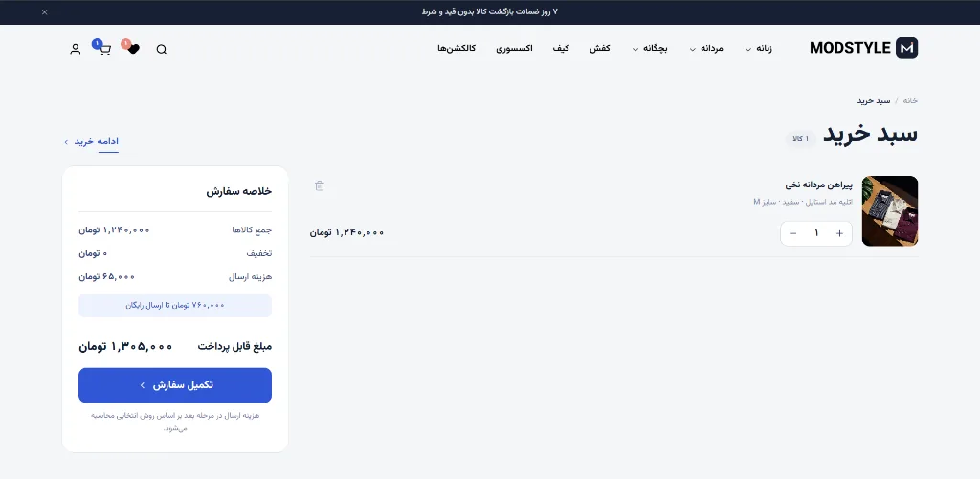Decrease quantity with the minus button
Viewport: 980px width, 479px height.
(793, 233)
